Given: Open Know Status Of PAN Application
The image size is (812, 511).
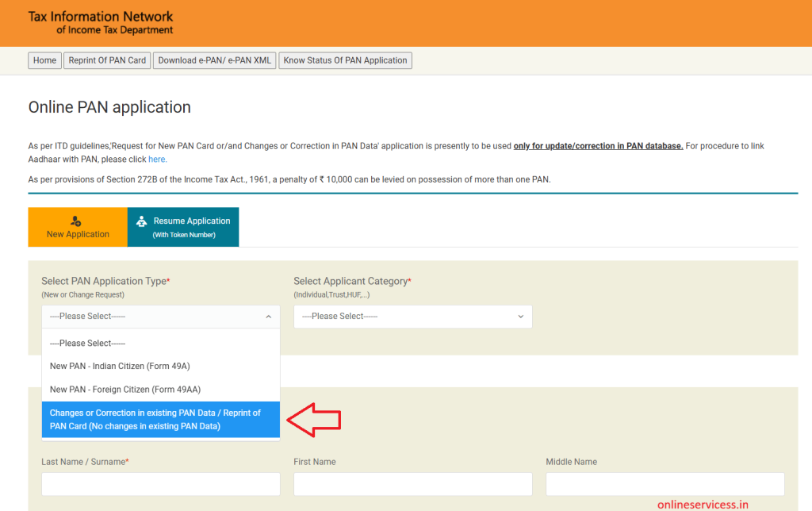Looking at the screenshot, I should click(x=345, y=60).
